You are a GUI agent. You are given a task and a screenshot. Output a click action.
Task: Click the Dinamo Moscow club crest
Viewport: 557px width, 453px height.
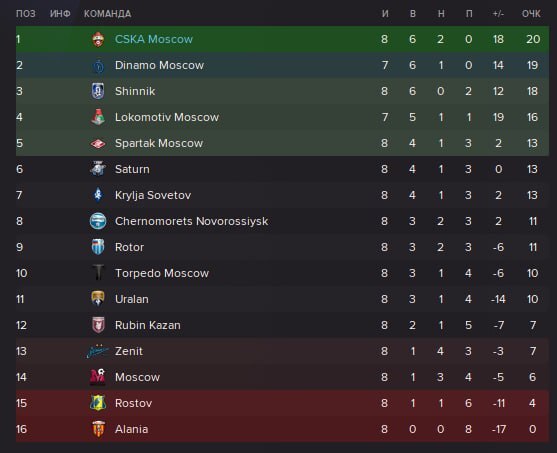click(98, 65)
